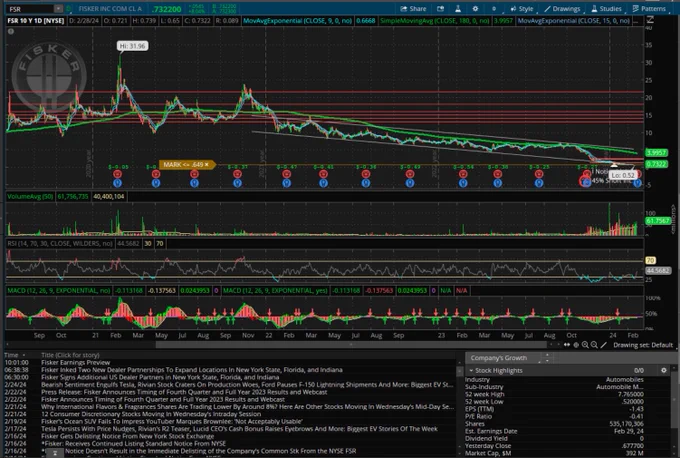Click the RSI 70 overbought level tag
Screen dimensions: 680x458
[x=650, y=260]
